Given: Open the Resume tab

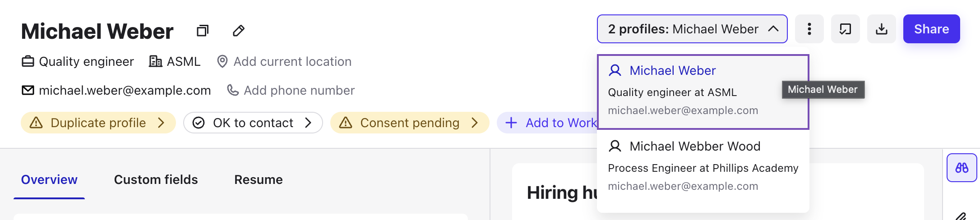Looking at the screenshot, I should (258, 179).
